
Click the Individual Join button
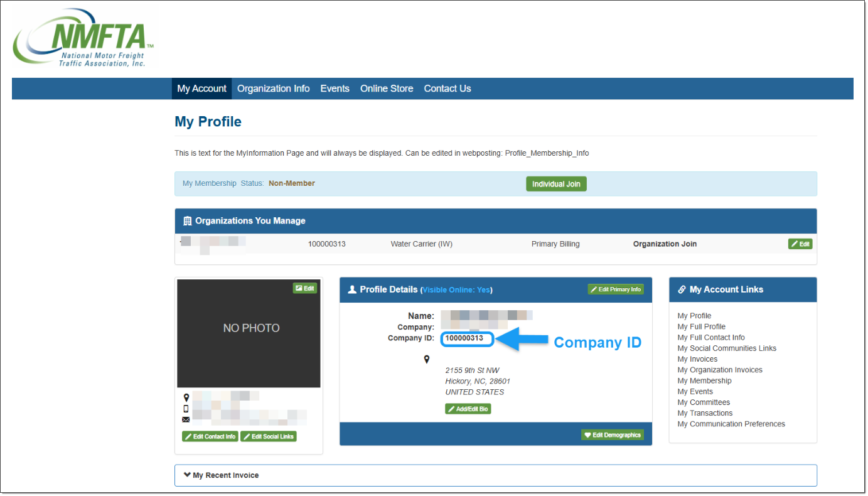pos(556,184)
